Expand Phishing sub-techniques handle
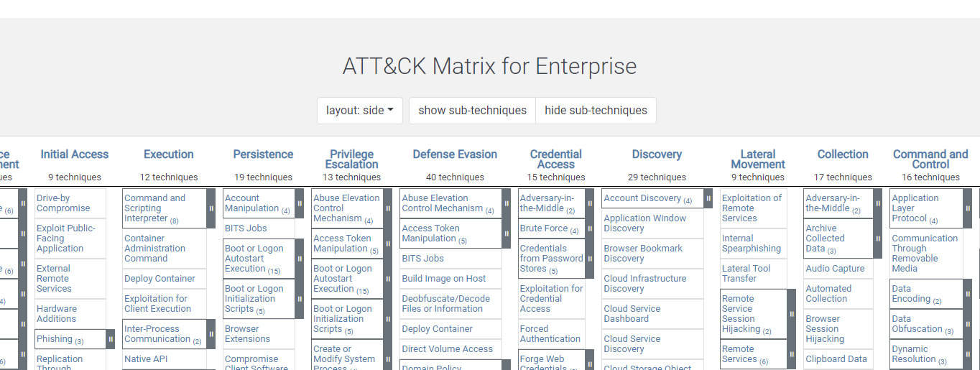The height and width of the screenshot is (370, 980). 111,339
